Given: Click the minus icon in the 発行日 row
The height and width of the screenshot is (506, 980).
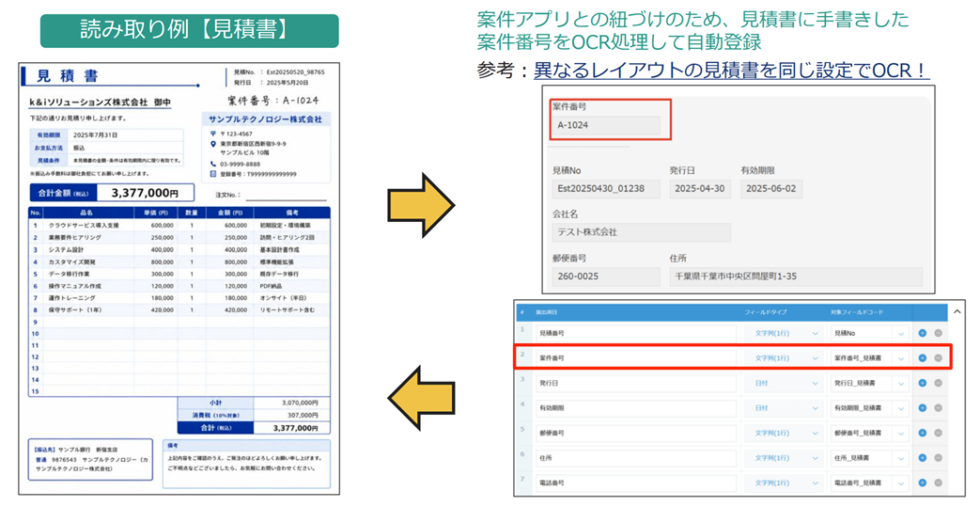Looking at the screenshot, I should (938, 383).
